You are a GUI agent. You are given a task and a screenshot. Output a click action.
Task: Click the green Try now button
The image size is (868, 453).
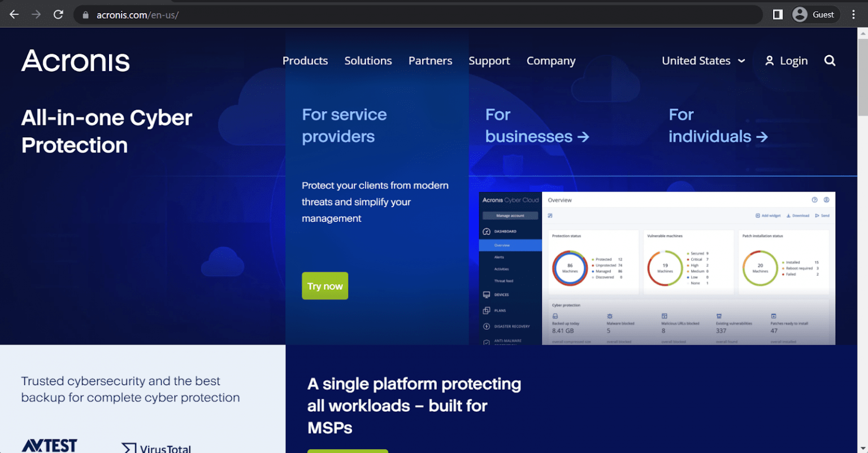(325, 286)
